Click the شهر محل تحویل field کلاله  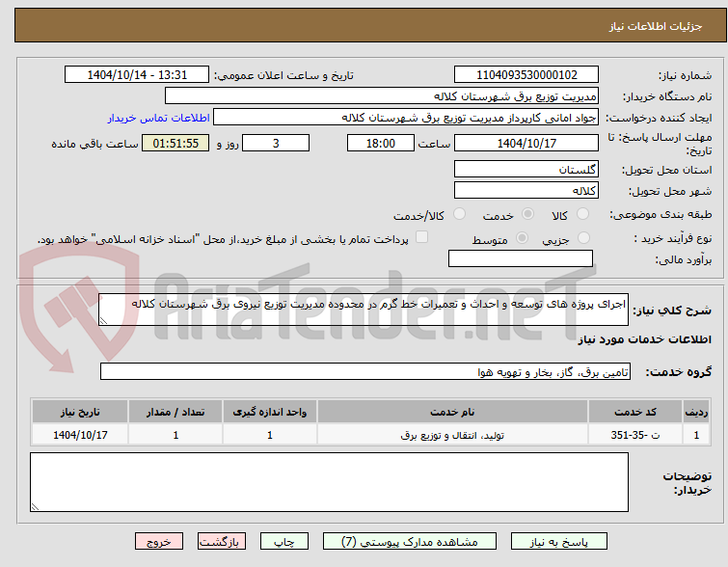coord(526,190)
